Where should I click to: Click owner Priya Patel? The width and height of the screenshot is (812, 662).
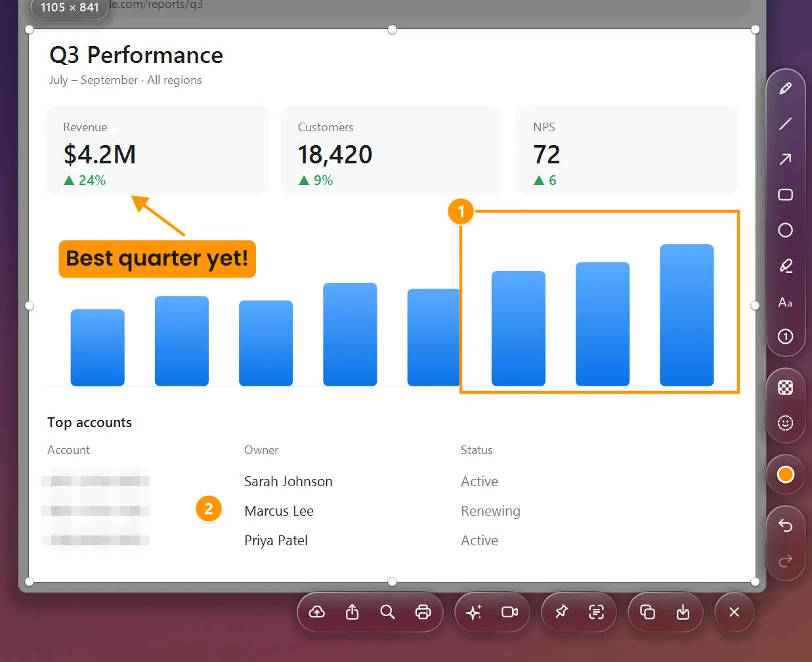coord(276,541)
